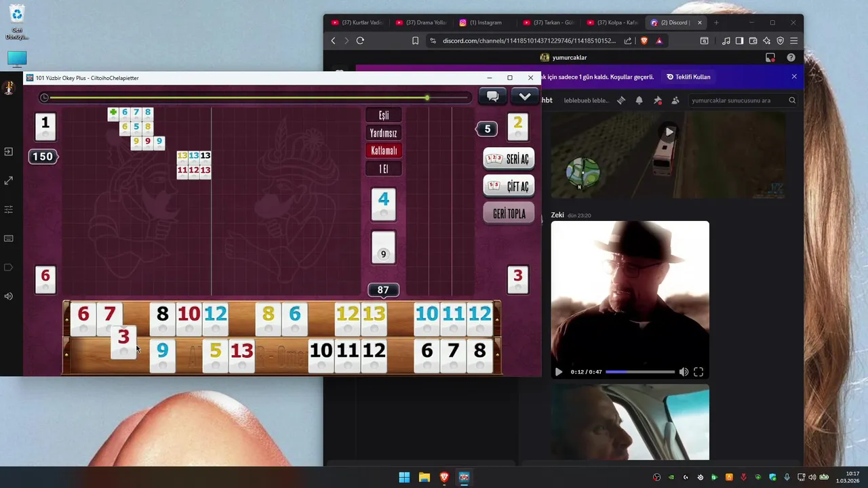Open the in-game chat bubble icon
Image resolution: width=868 pixels, height=488 pixels.
coord(493,96)
